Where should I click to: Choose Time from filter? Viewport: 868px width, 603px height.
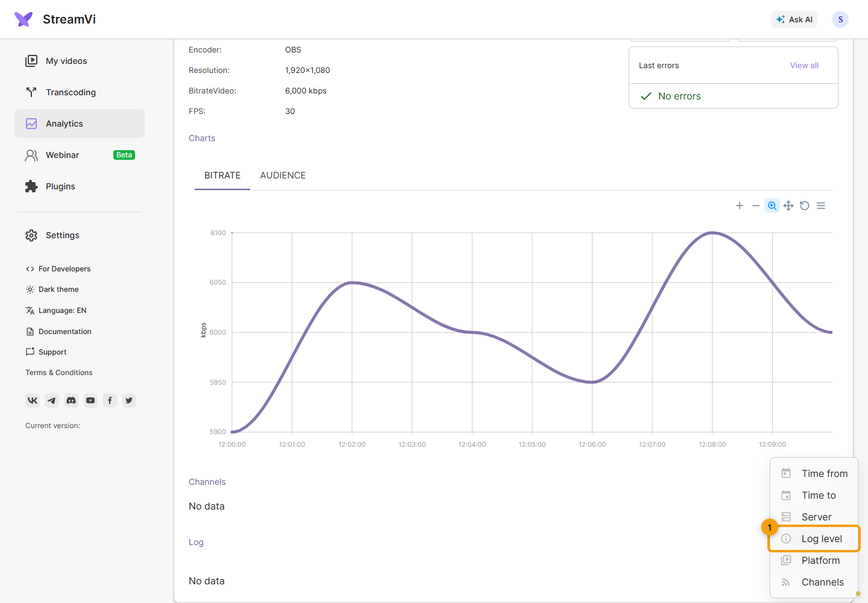[x=814, y=473]
